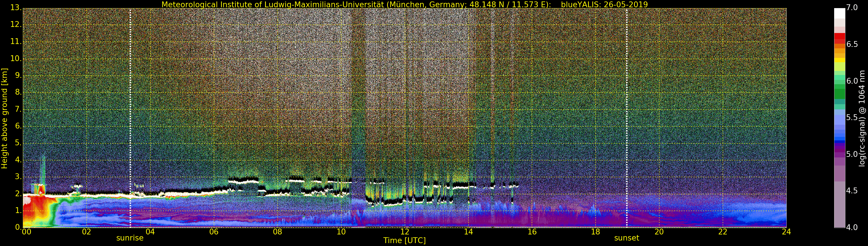Click the 'log(rc-signal) @ 1064 nm' colorbar label
The height and width of the screenshot is (246, 868).
[x=862, y=118]
